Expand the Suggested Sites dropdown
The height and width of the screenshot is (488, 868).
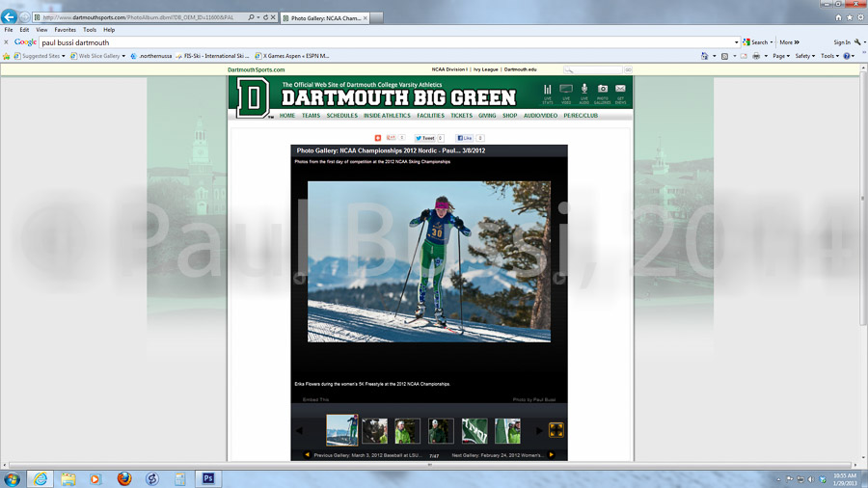point(63,56)
